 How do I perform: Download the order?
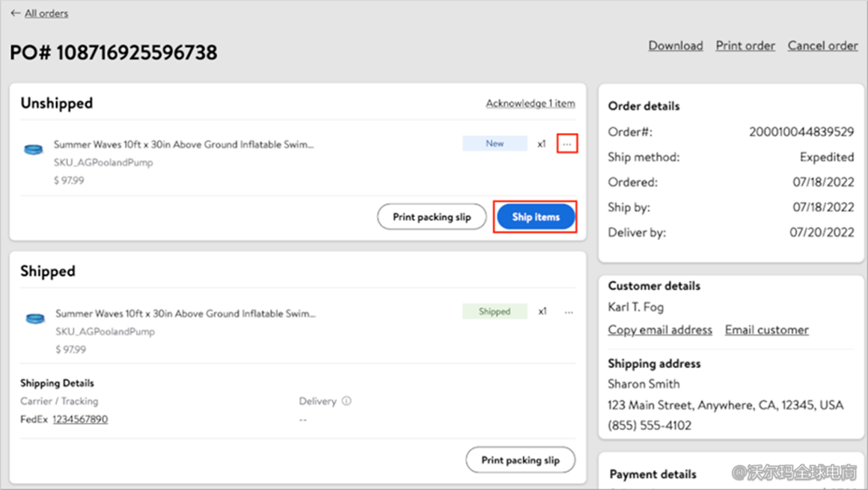(675, 46)
